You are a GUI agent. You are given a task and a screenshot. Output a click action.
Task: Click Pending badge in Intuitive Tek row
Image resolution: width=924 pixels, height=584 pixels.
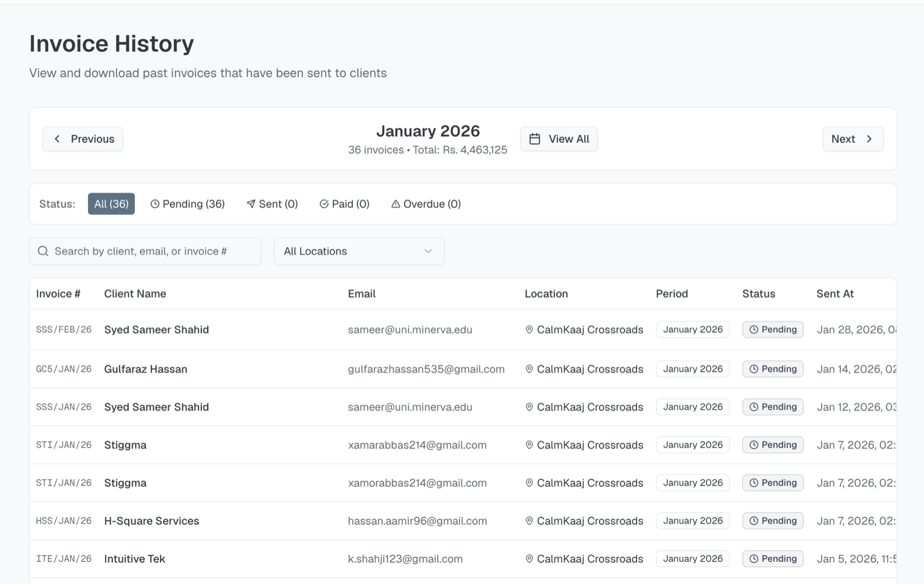(x=773, y=559)
